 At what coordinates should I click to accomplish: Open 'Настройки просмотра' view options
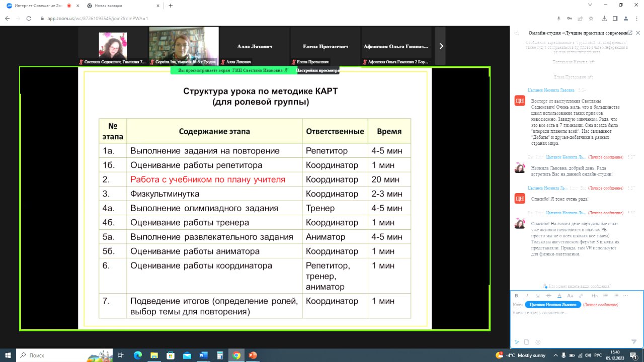click(x=317, y=70)
